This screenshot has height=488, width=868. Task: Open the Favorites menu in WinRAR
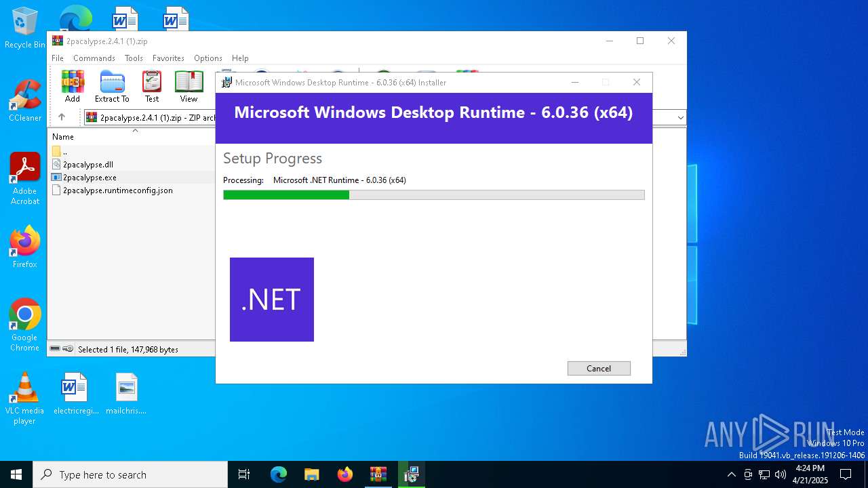tap(168, 58)
